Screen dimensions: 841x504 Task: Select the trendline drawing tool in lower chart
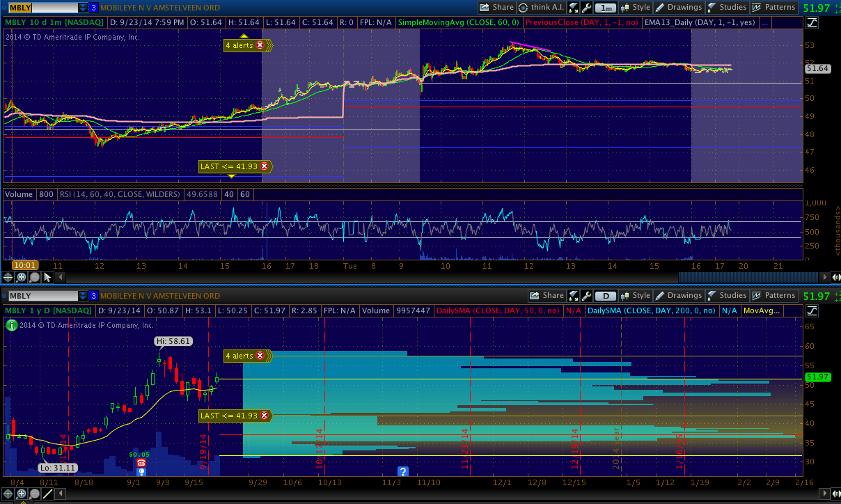[x=47, y=494]
